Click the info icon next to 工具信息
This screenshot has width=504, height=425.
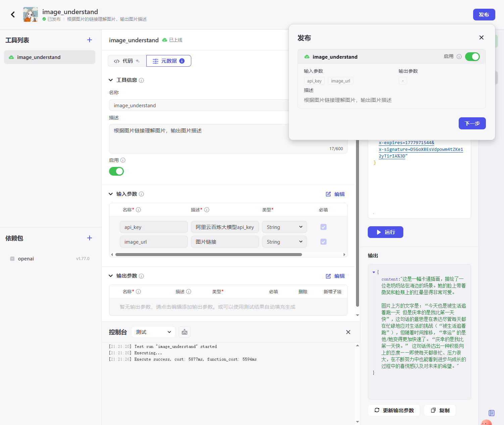[141, 80]
